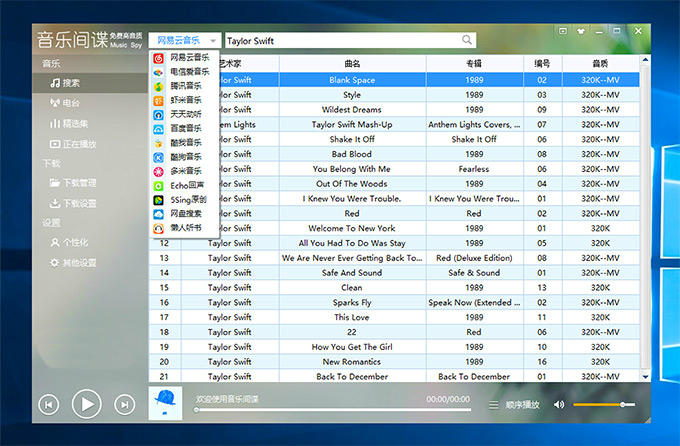Sort by 编号 column header
Image resolution: width=680 pixels, height=446 pixels.
click(x=542, y=64)
